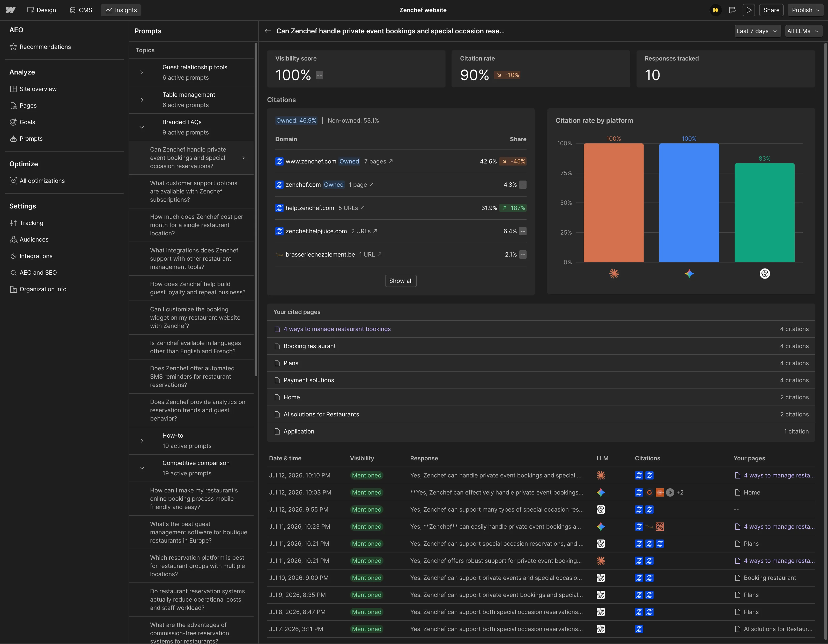Select the integrations with restaurant tools prompt
The width and height of the screenshot is (828, 644).
(x=192, y=259)
